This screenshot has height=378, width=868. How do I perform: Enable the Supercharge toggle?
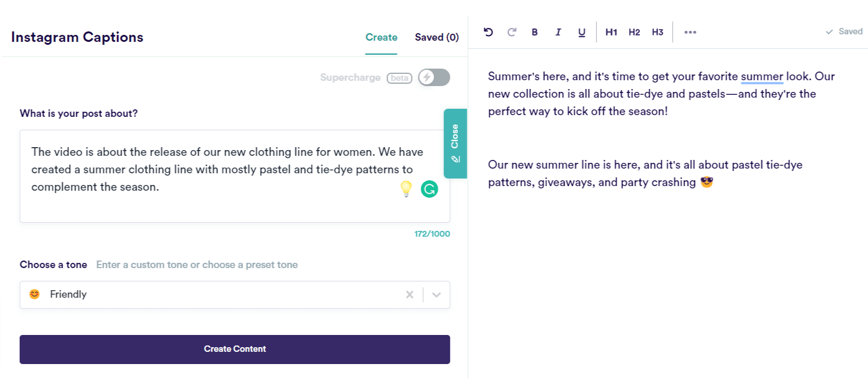click(434, 77)
